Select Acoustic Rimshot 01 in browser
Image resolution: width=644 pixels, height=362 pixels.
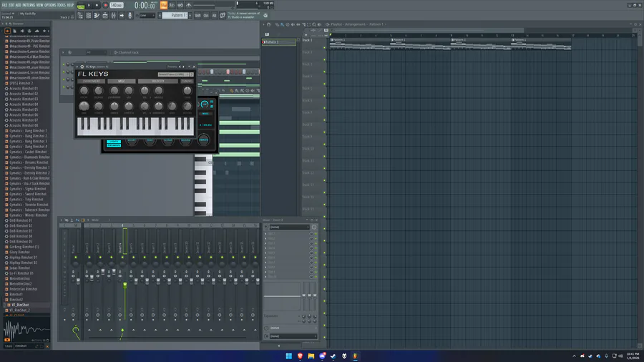(x=24, y=88)
